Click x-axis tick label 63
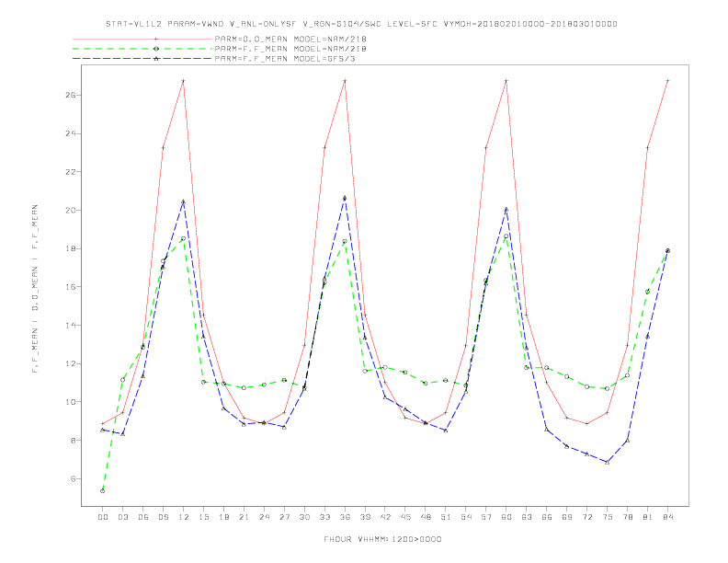728x563 pixels. coord(527,517)
